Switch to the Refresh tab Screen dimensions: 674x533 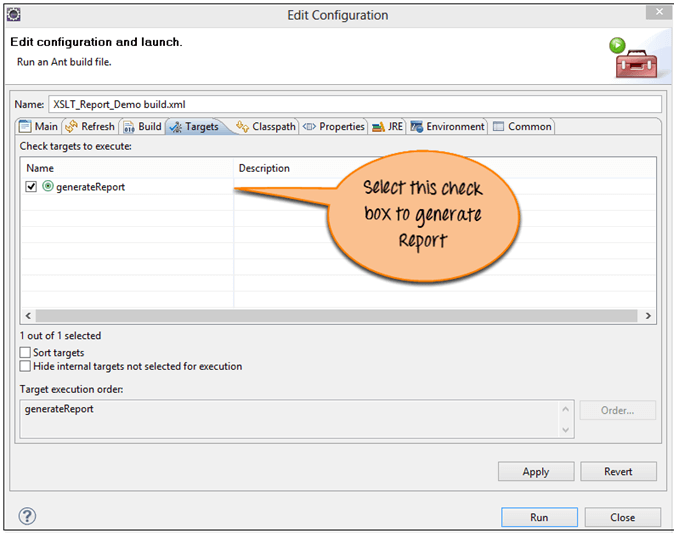[x=90, y=127]
